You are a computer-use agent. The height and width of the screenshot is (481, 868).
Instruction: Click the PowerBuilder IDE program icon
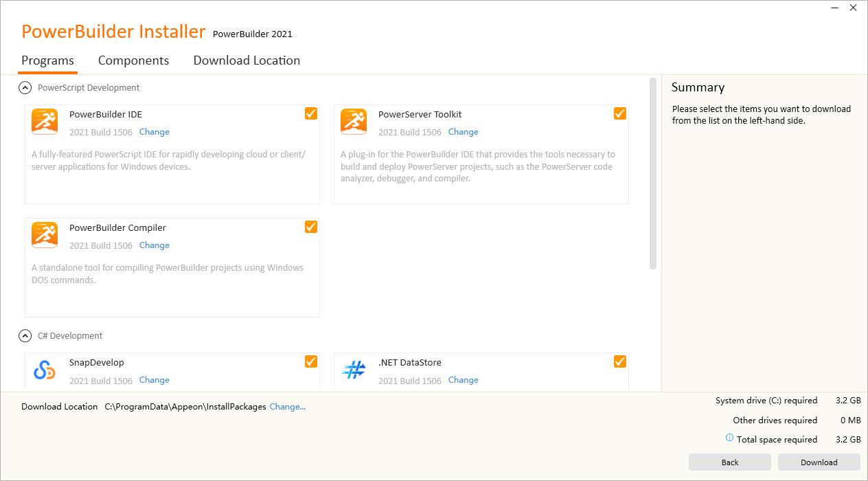45,122
